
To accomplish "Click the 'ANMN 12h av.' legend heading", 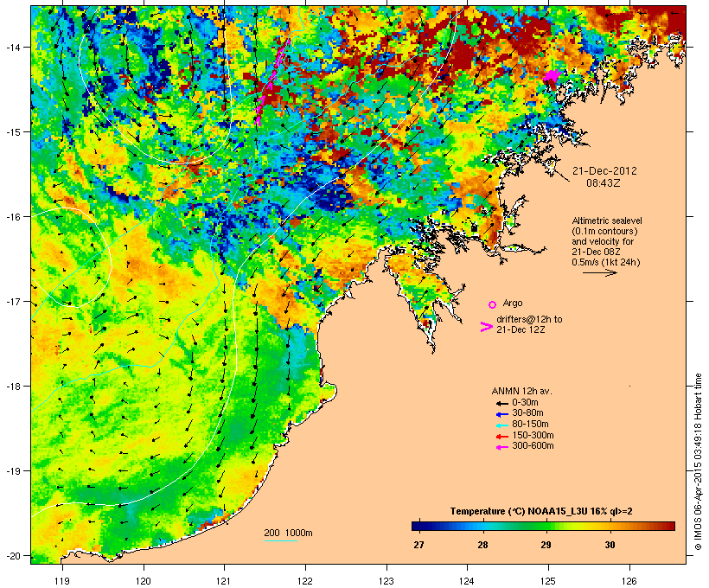I will point(521,391).
